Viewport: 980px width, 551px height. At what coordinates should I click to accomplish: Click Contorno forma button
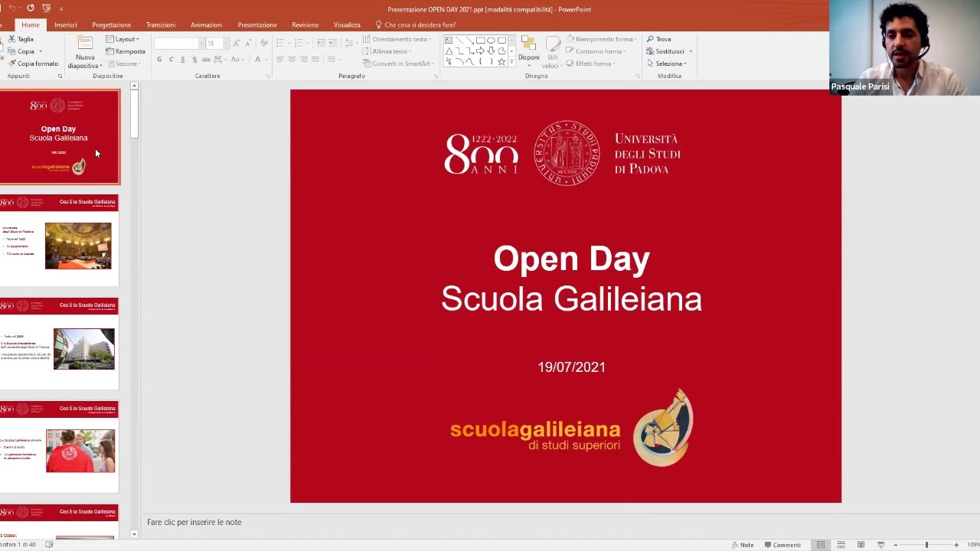tap(596, 51)
